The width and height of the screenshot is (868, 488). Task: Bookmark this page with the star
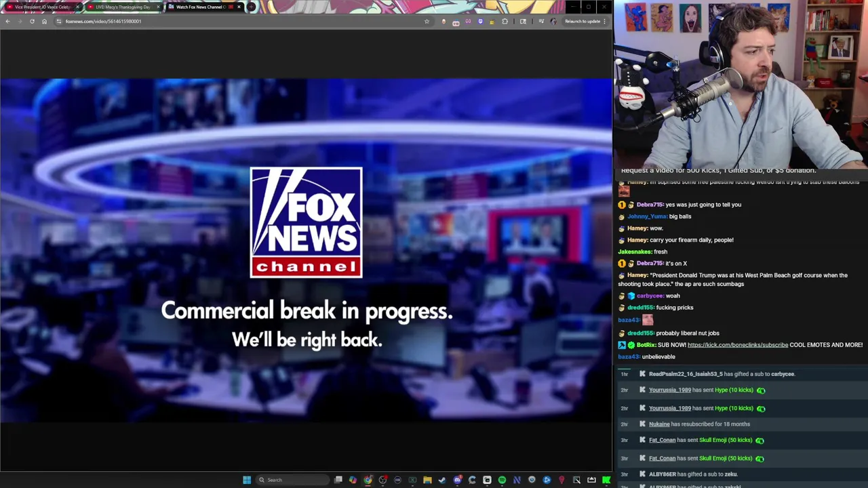tap(427, 21)
